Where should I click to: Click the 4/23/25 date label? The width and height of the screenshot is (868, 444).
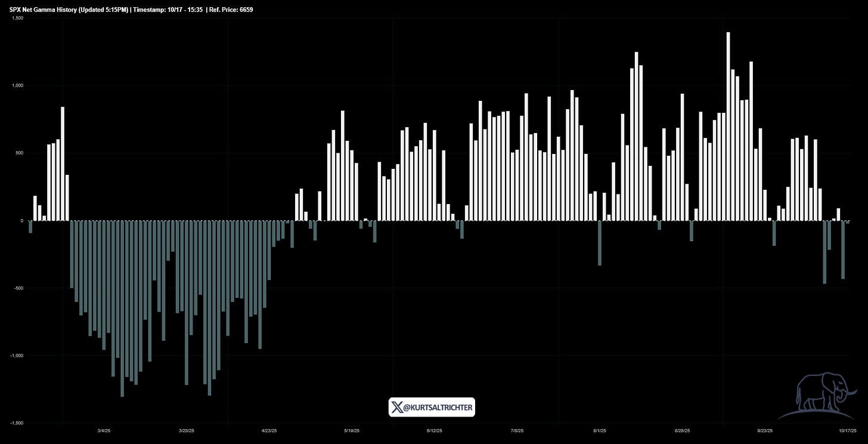pyautogui.click(x=269, y=430)
